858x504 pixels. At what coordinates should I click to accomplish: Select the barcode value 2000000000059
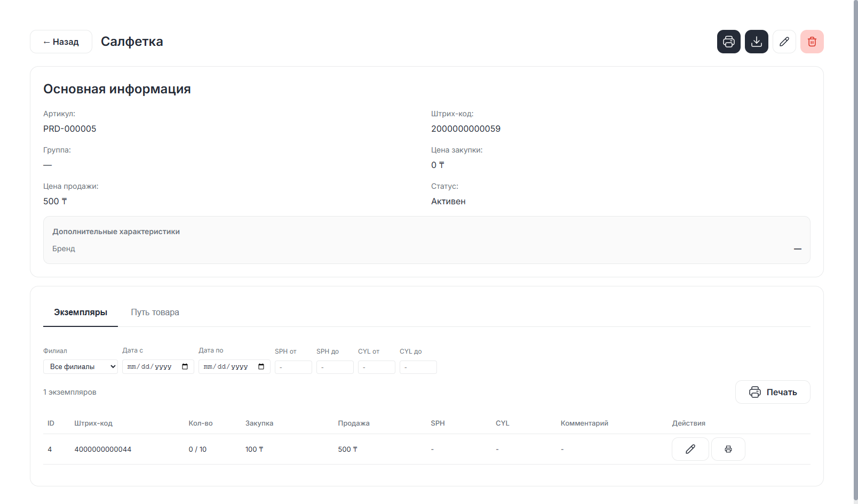pyautogui.click(x=466, y=129)
